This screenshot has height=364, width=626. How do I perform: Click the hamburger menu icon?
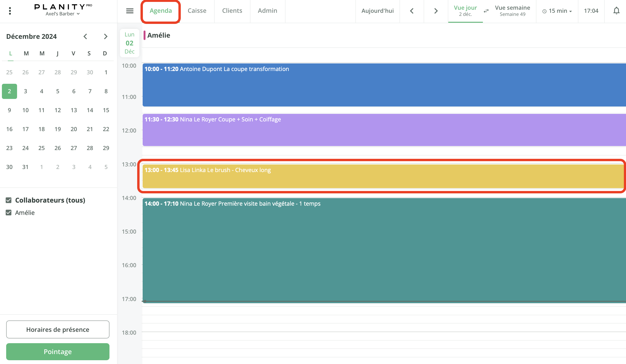click(130, 11)
